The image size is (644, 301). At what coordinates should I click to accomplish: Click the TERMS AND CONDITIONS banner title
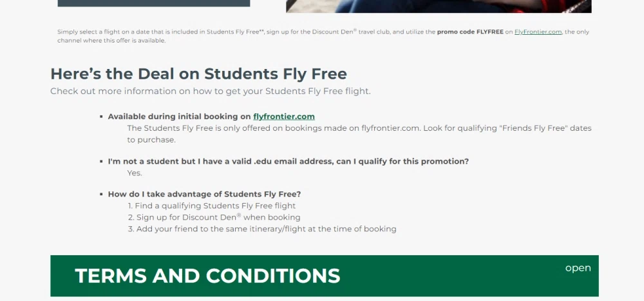(207, 276)
